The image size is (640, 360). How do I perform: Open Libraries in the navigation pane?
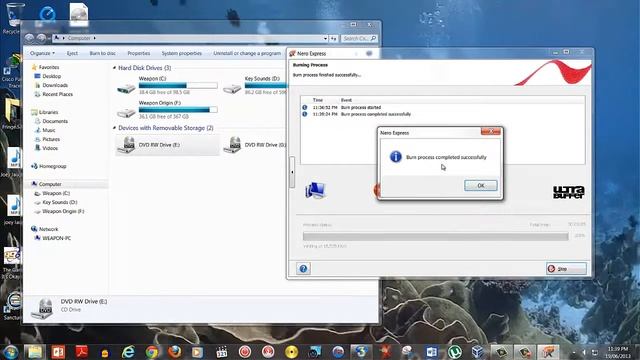(49, 112)
